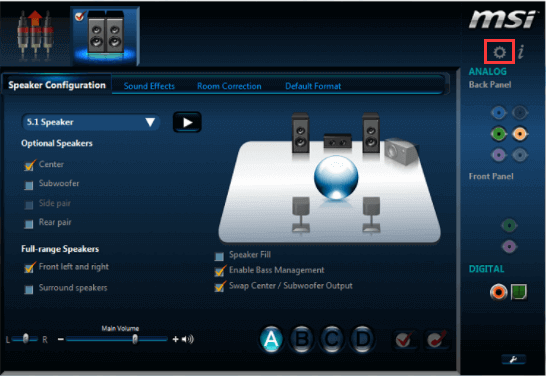Screen dimensions: 546x376
Task: Click the orange back panel jack
Action: 520,134
